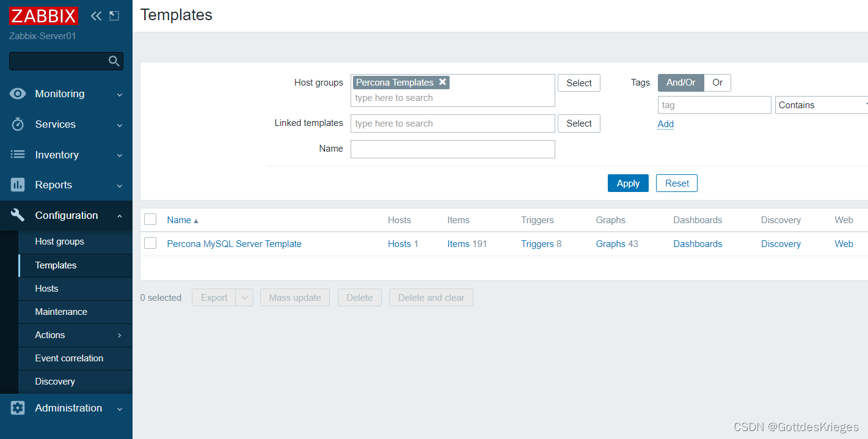Open Hosts in Configuration menu
Image resolution: width=868 pixels, height=439 pixels.
click(x=47, y=289)
